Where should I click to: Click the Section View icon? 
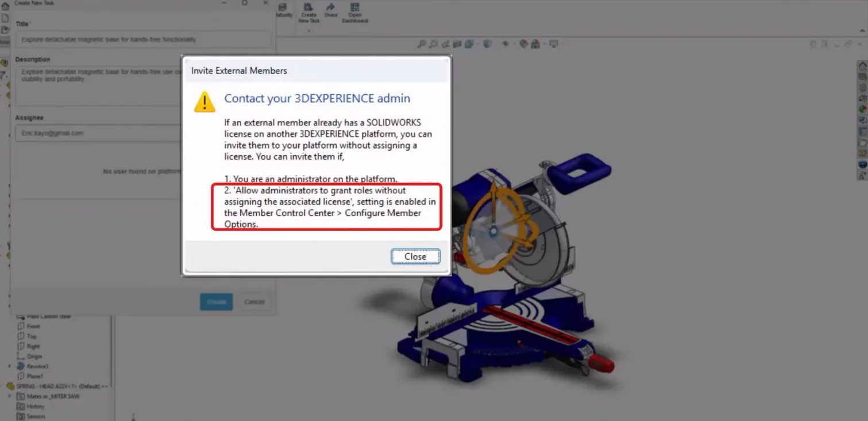[457, 44]
